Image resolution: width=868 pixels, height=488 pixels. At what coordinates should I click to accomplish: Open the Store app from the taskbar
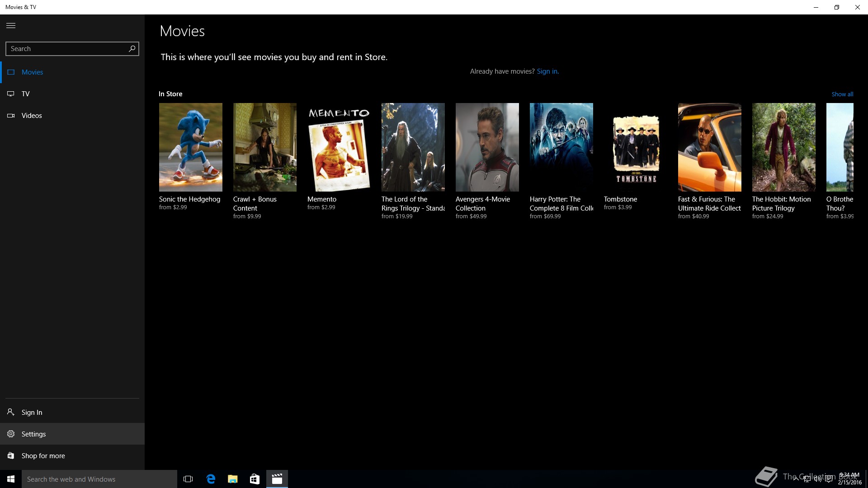click(x=255, y=479)
